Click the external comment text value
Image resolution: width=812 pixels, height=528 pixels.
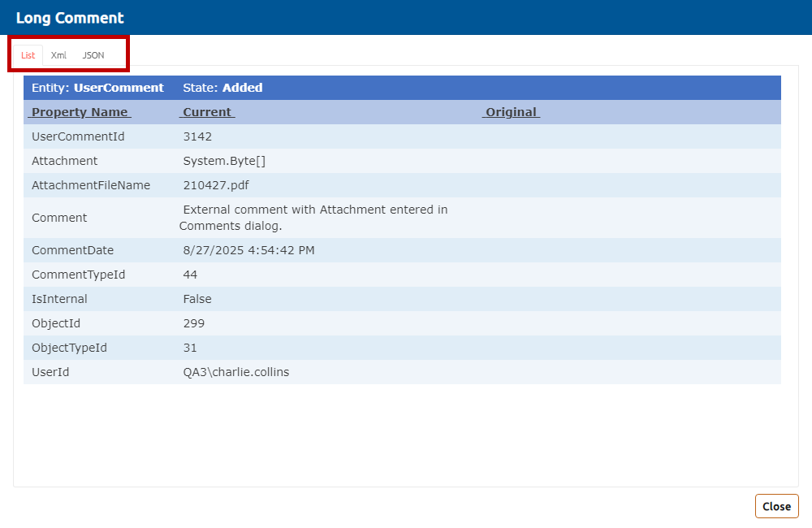coord(314,218)
